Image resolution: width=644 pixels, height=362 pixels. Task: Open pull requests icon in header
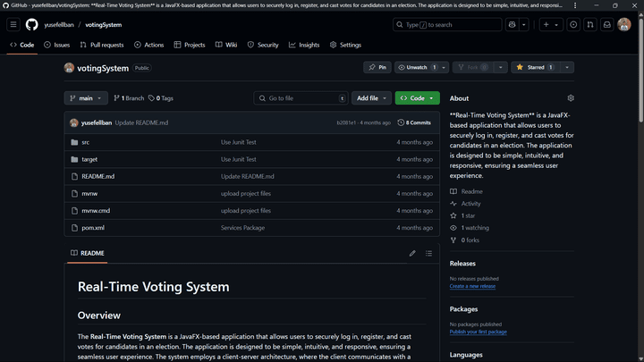point(590,25)
